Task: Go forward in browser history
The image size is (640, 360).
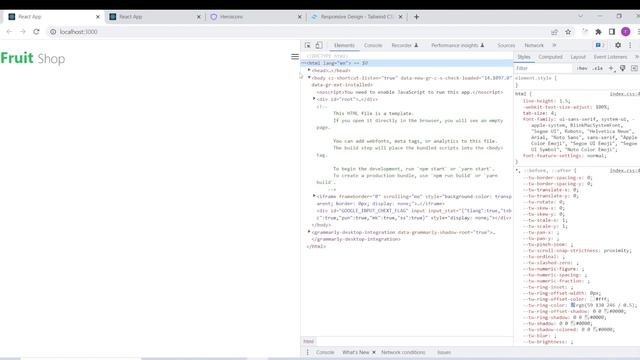Action: pyautogui.click(x=23, y=31)
